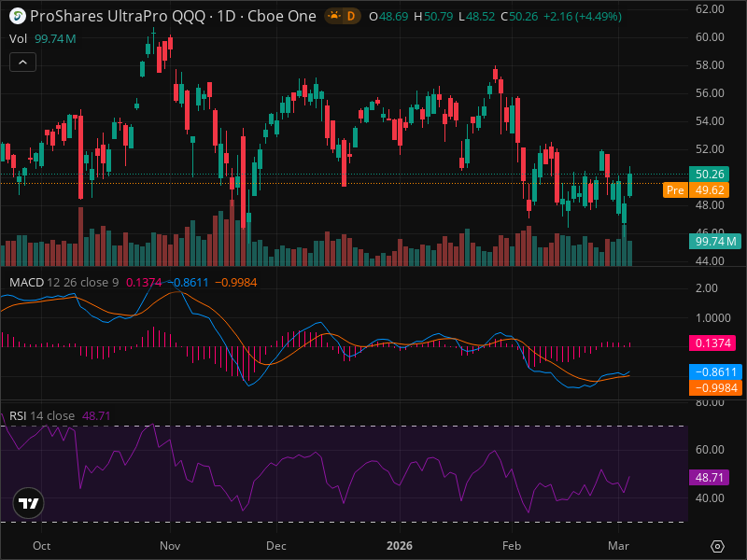This screenshot has height=560, width=747.
Task: Click the 50.26 current price label
Action: 709,174
